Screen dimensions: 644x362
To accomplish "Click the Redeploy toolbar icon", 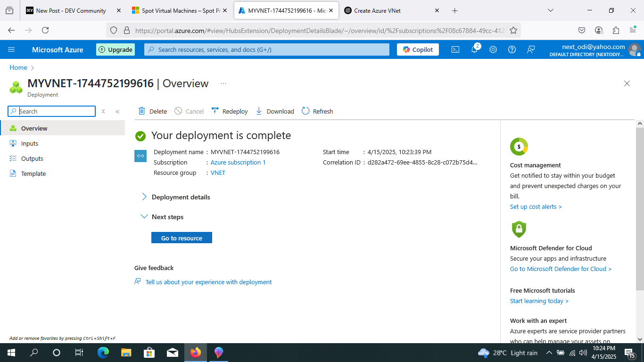I will click(x=215, y=111).
